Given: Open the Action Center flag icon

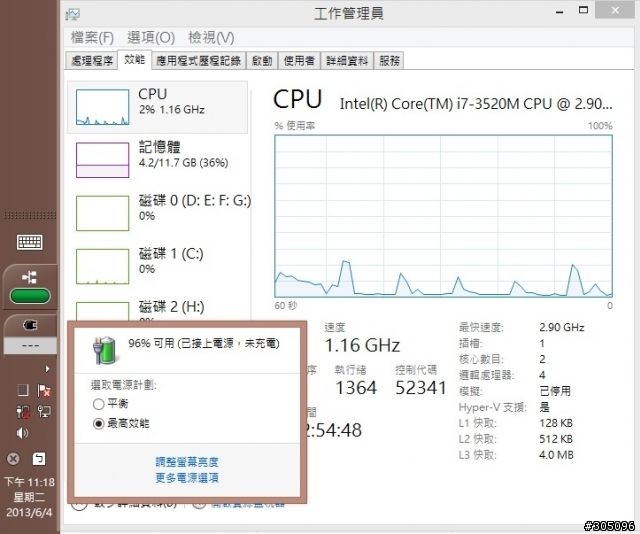Looking at the screenshot, I should [x=44, y=391].
